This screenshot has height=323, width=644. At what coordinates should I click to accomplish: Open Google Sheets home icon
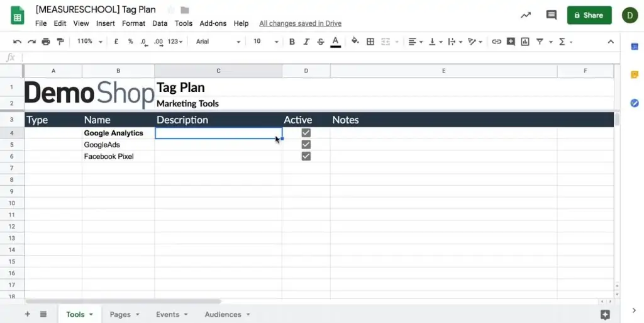click(18, 16)
